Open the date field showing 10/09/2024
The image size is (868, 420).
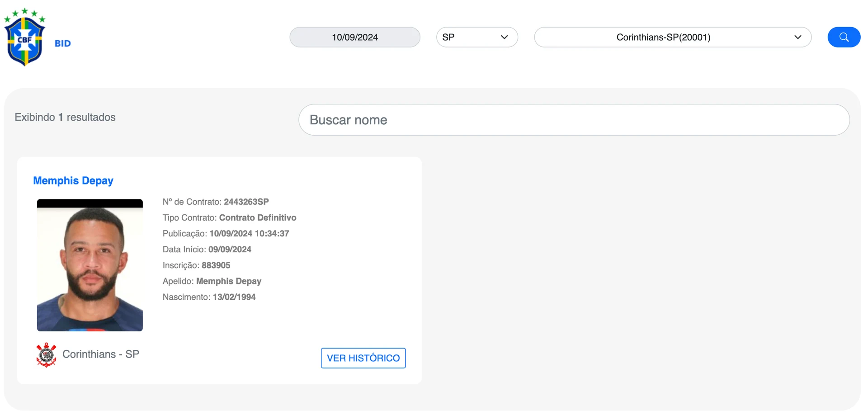355,37
